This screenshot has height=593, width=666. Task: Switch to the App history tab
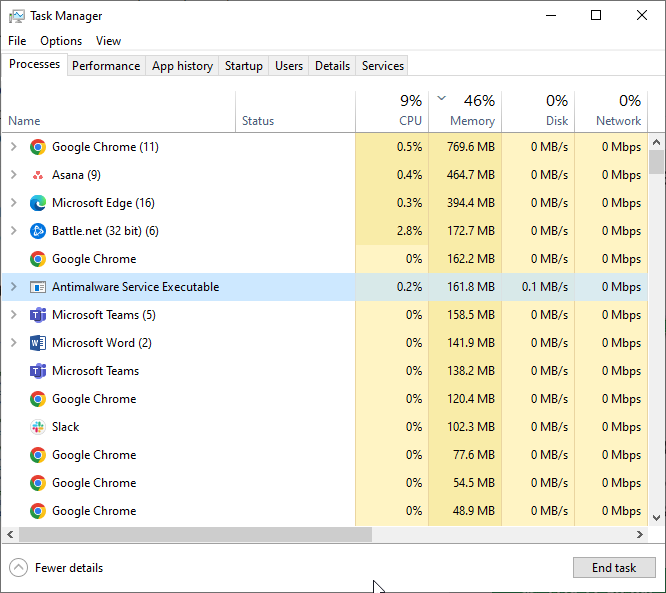point(182,66)
